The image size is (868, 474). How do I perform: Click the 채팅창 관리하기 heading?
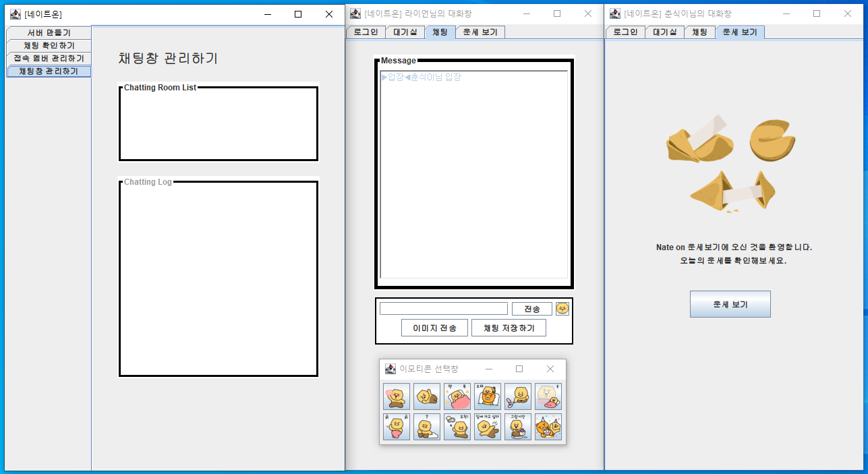tap(168, 59)
